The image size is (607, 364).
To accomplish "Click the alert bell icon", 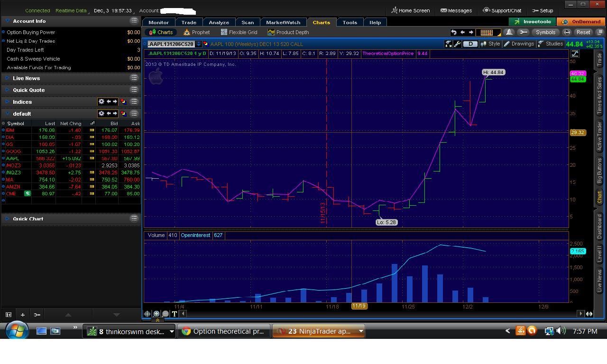I will coord(509,32).
